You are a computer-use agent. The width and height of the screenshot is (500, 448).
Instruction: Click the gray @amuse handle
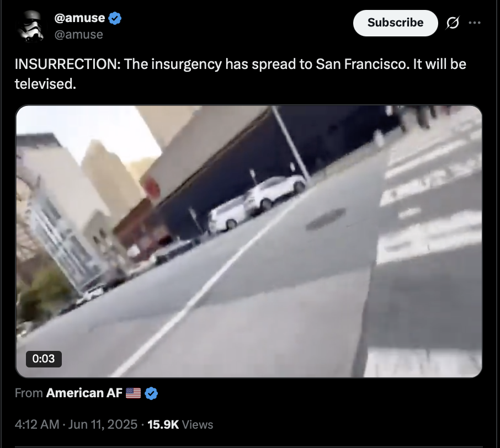(x=78, y=34)
